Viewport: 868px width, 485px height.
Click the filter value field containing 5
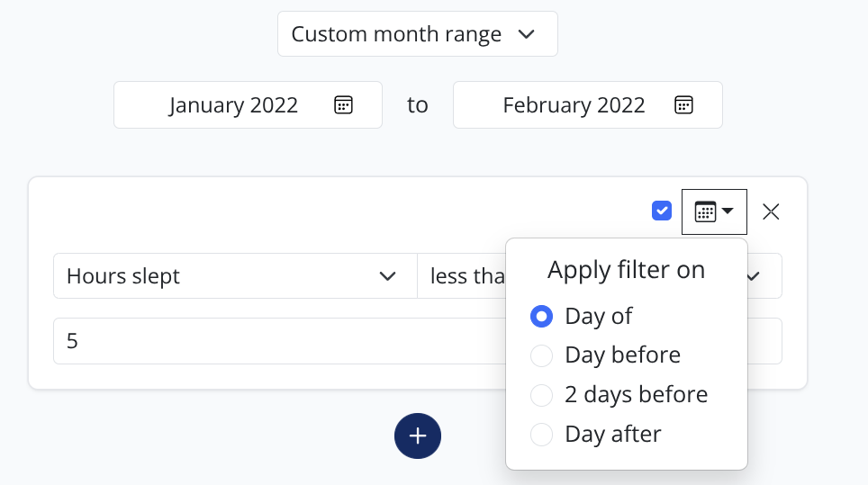pyautogui.click(x=270, y=342)
